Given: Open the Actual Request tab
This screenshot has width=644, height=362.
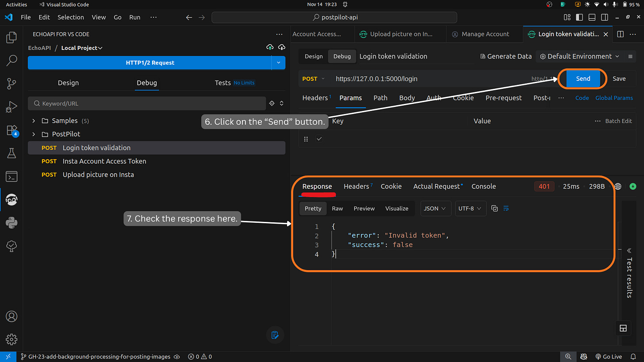Looking at the screenshot, I should point(437,187).
